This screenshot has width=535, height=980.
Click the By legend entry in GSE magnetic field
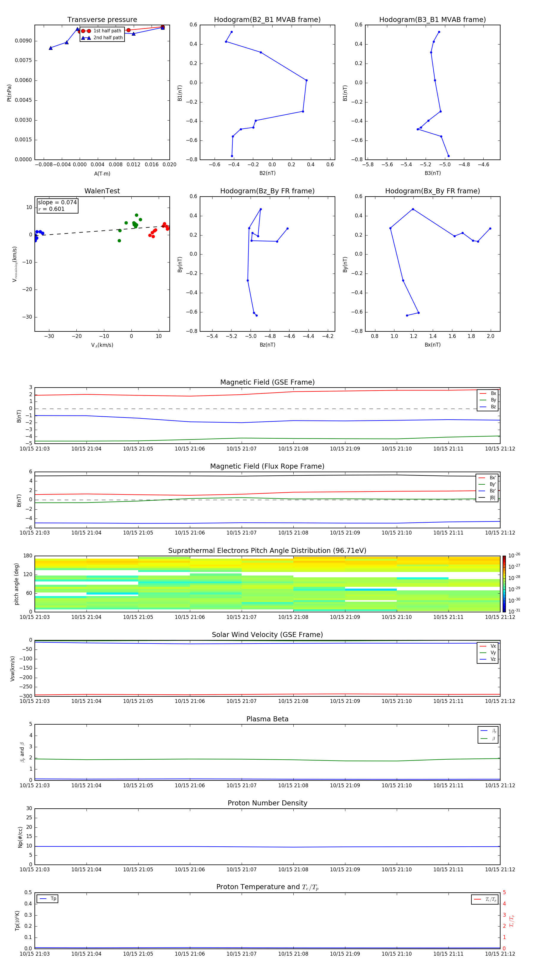click(x=488, y=400)
